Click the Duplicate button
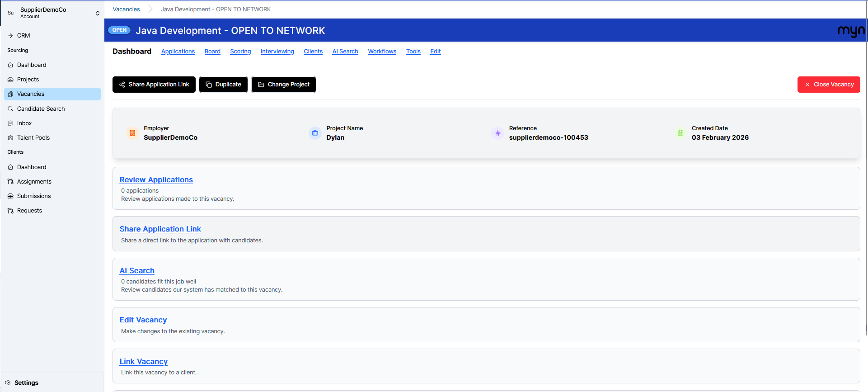Image resolution: width=868 pixels, height=392 pixels. tap(223, 85)
